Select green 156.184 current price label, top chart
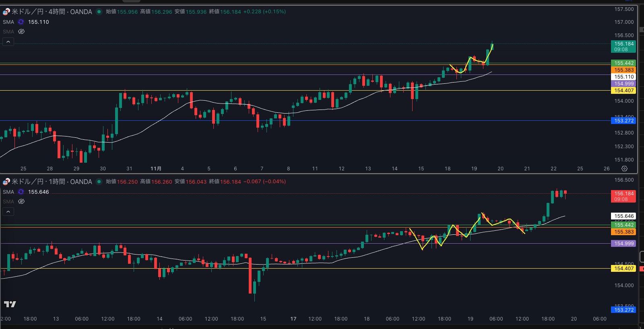Screen dimensions: 644x329 point(623,46)
